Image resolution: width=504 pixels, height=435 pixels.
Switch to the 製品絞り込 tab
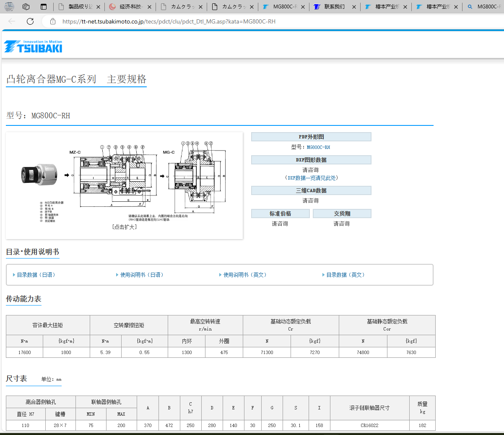[80, 7]
